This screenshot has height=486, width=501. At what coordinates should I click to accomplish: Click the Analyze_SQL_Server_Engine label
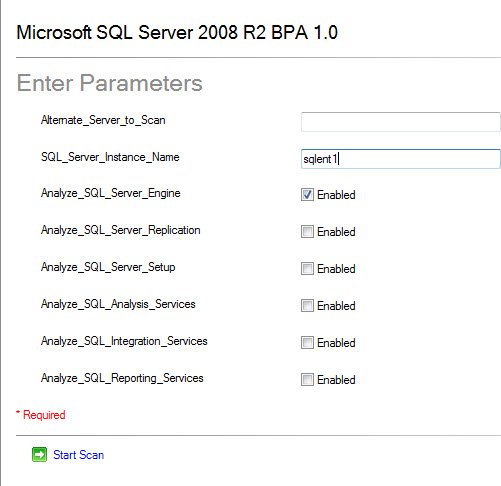click(x=111, y=193)
